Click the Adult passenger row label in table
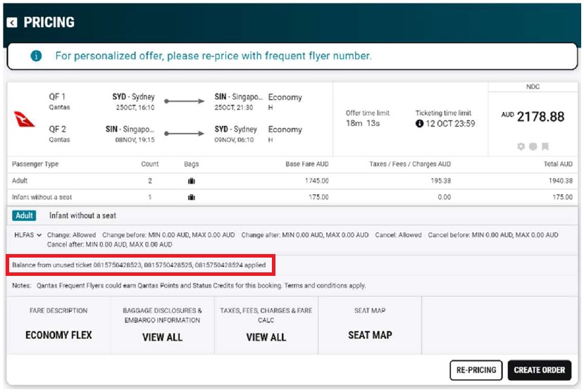 20,181
